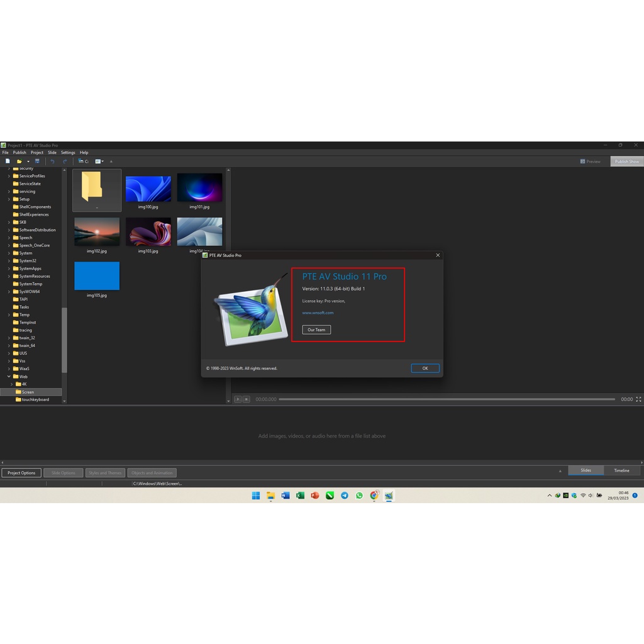Open the Windows Start menu

click(256, 496)
